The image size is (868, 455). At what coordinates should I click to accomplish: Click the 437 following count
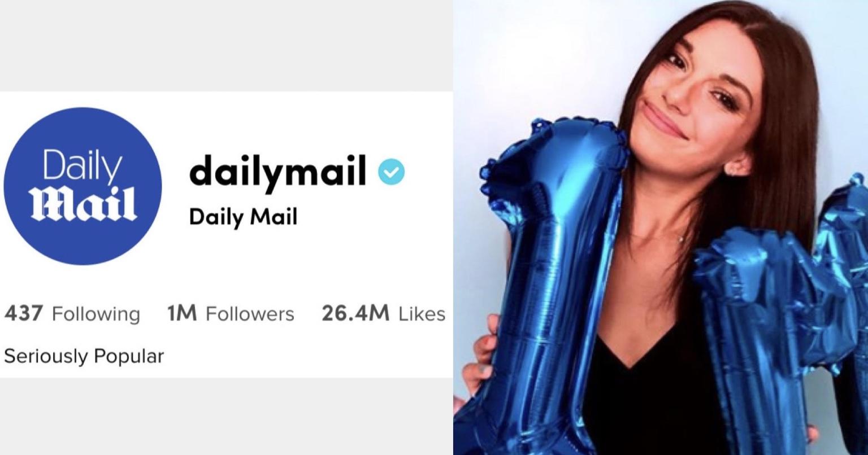coord(23,314)
